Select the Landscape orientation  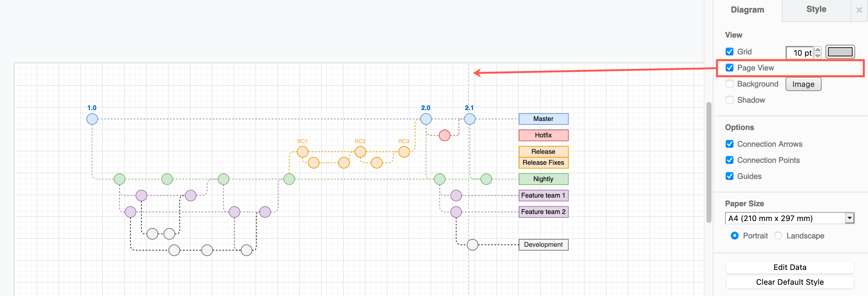[x=778, y=236]
